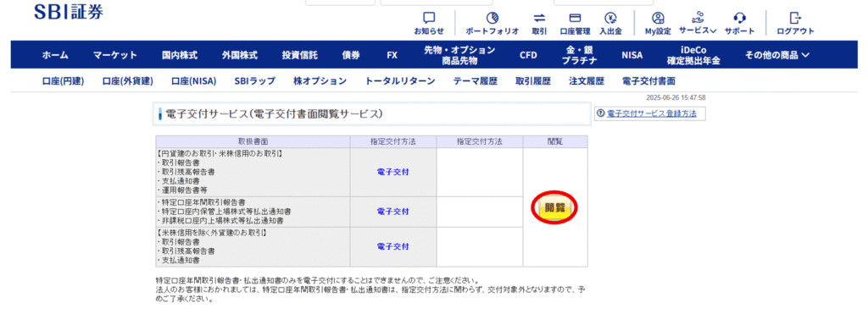Click the 電子交付サービス(電子交付書面閲覧サービス) heading
The width and height of the screenshot is (868, 314).
[x=275, y=114]
